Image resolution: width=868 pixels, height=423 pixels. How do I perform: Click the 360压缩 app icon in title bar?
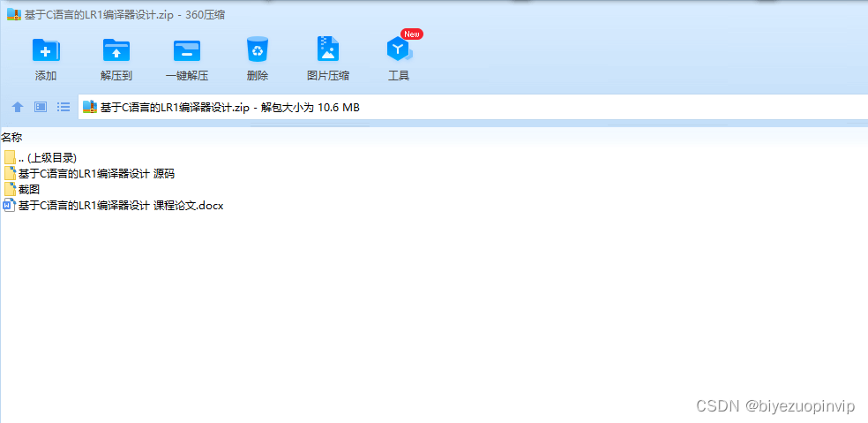14,14
